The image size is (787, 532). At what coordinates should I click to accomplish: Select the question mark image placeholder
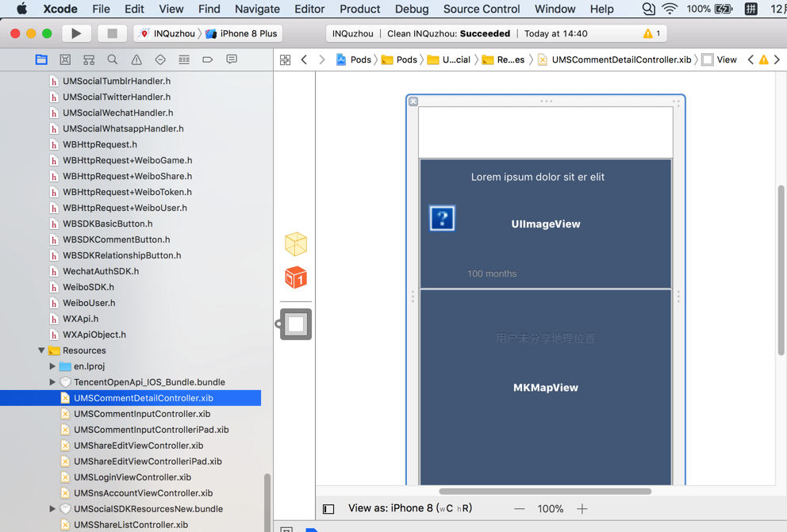tap(442, 218)
